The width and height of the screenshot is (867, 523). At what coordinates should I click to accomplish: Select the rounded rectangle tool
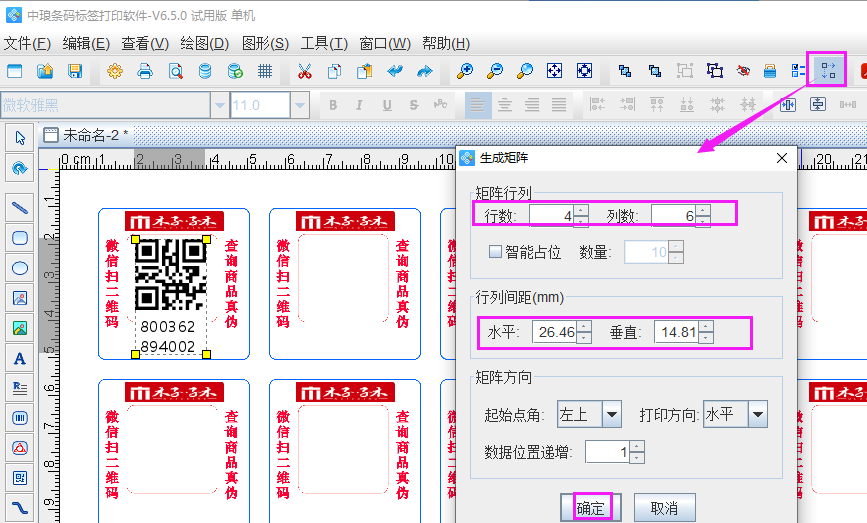[x=20, y=238]
